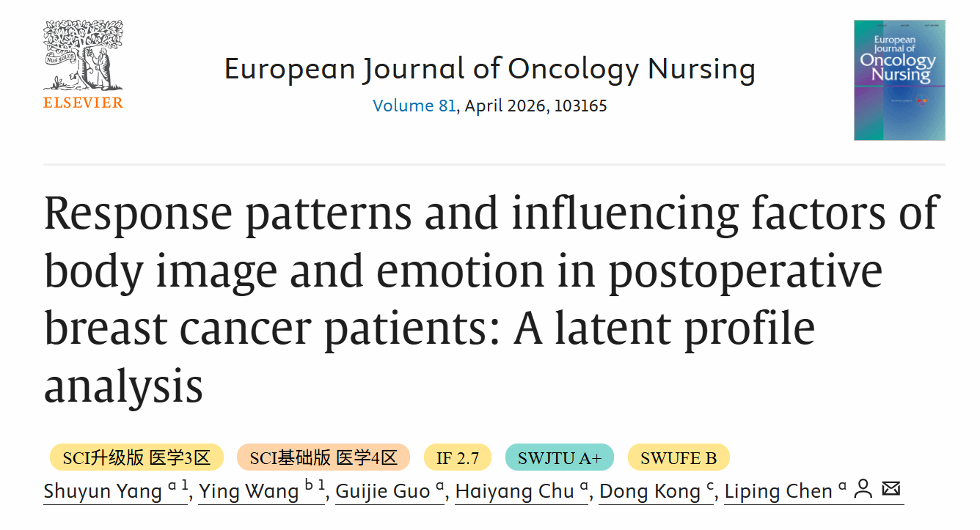Image resolution: width=980 pixels, height=530 pixels.
Task: Show author Liping Chen's information
Action: (x=778, y=490)
